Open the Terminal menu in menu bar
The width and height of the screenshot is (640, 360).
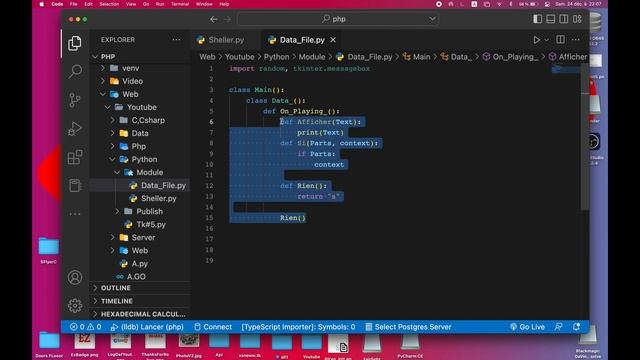[x=180, y=4]
